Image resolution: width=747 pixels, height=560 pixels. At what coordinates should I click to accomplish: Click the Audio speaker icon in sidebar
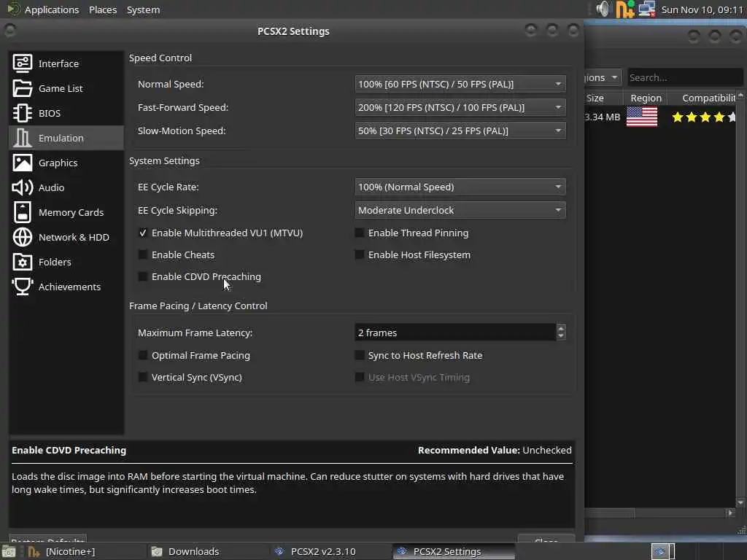23,187
